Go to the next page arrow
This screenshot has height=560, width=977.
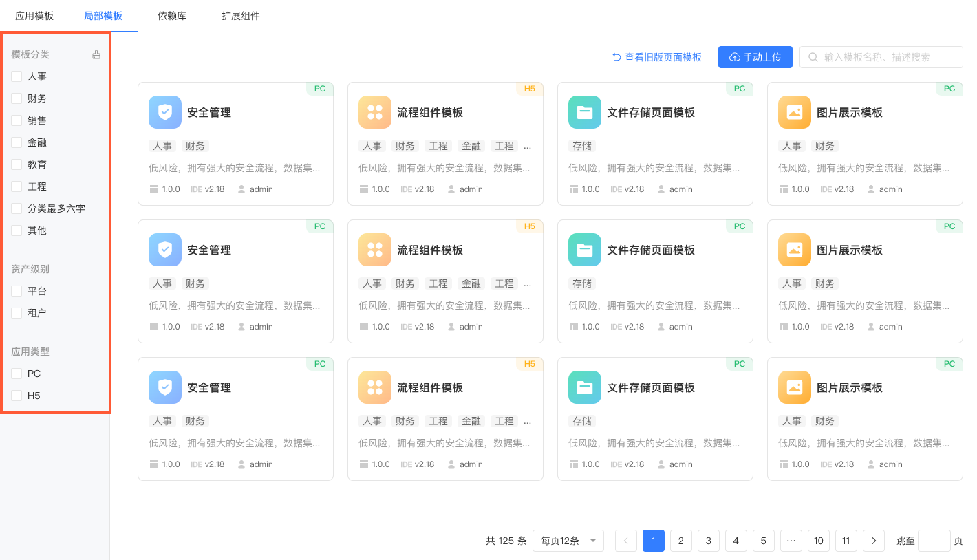(x=874, y=541)
